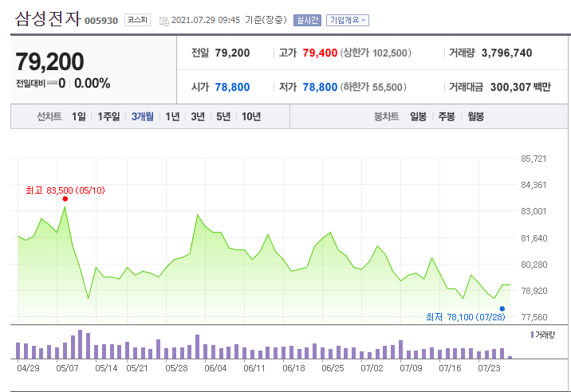
Task: Click the opening price 78,800 next to 시가
Action: [x=232, y=87]
